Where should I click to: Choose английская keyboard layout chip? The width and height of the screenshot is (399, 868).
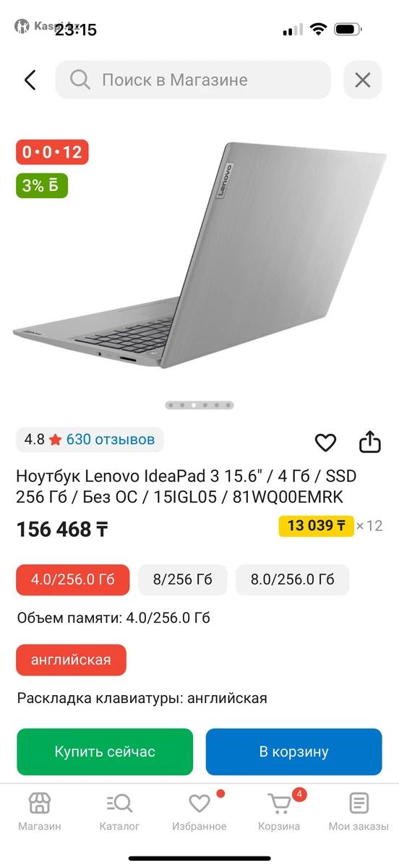click(x=72, y=660)
